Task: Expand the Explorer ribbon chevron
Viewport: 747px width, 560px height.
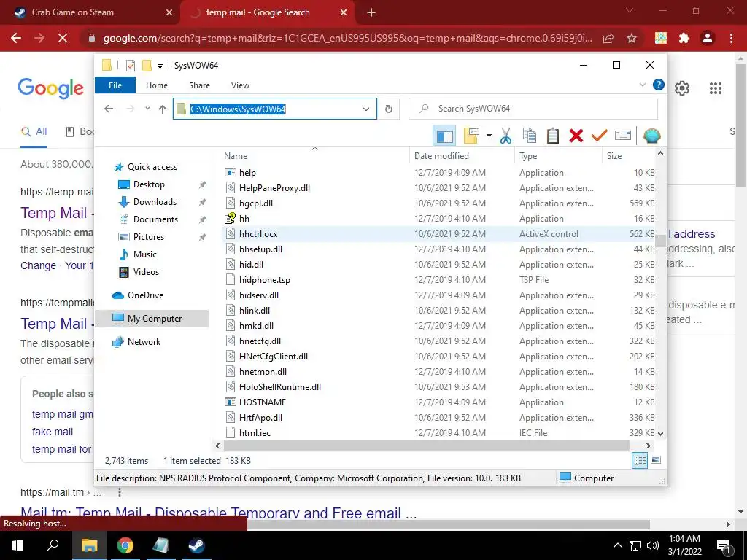Action: tap(642, 85)
